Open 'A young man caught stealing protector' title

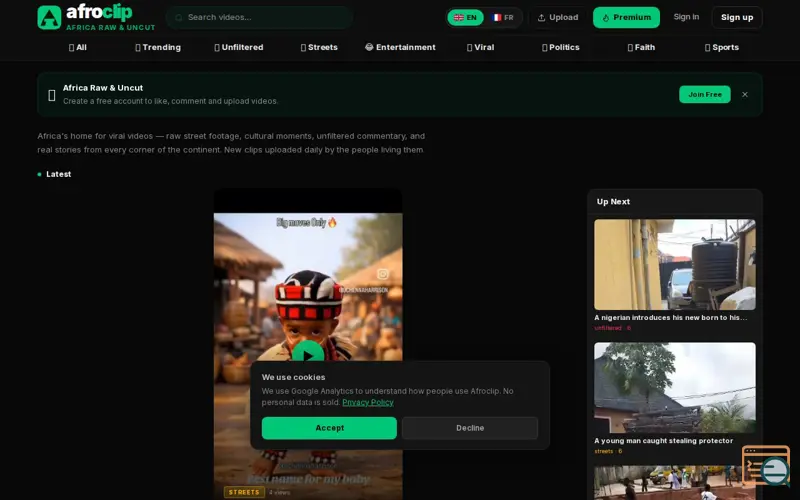(663, 441)
